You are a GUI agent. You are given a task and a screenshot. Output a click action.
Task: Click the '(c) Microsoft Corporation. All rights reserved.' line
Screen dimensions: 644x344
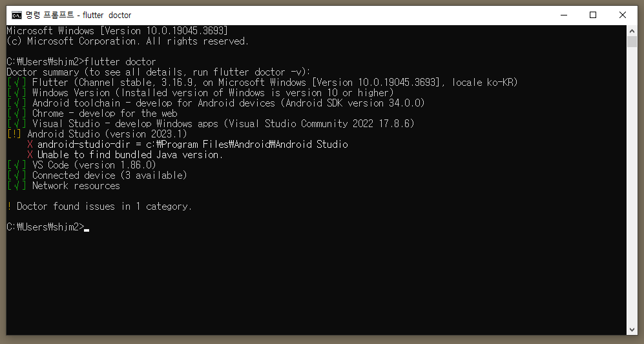pos(128,41)
